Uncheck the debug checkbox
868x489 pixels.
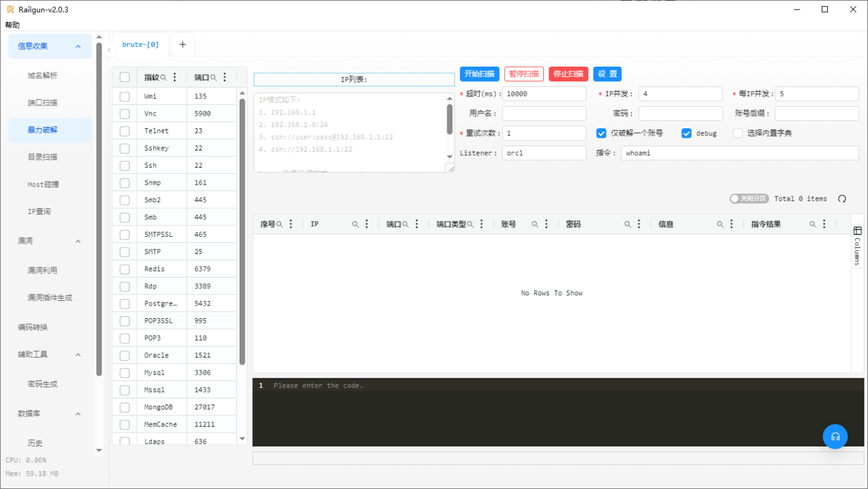coord(686,133)
